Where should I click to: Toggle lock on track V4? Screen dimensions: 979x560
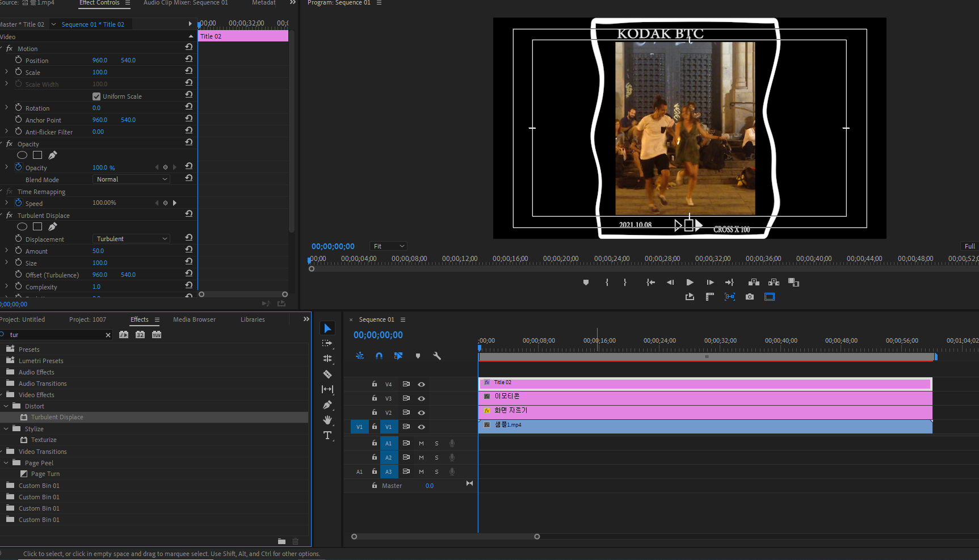click(375, 384)
